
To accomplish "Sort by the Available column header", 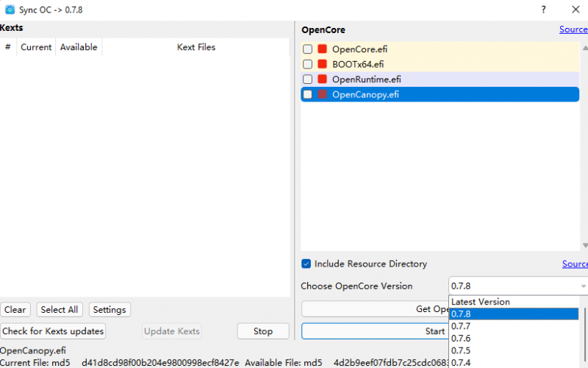I will 79,47.
